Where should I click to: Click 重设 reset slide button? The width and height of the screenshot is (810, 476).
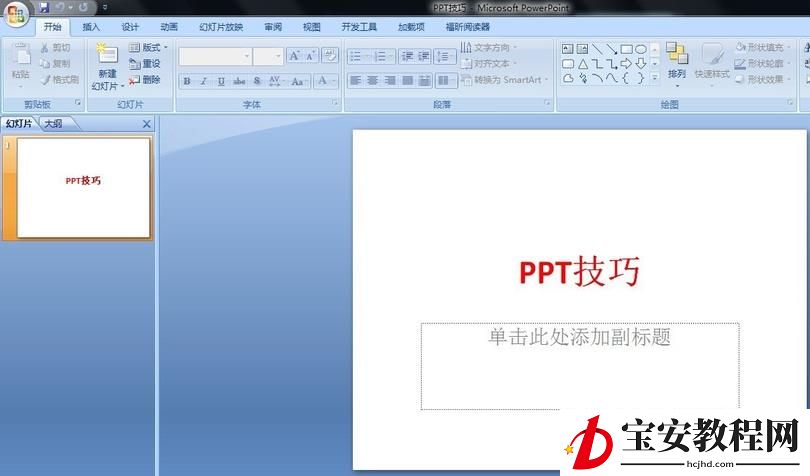(145, 64)
